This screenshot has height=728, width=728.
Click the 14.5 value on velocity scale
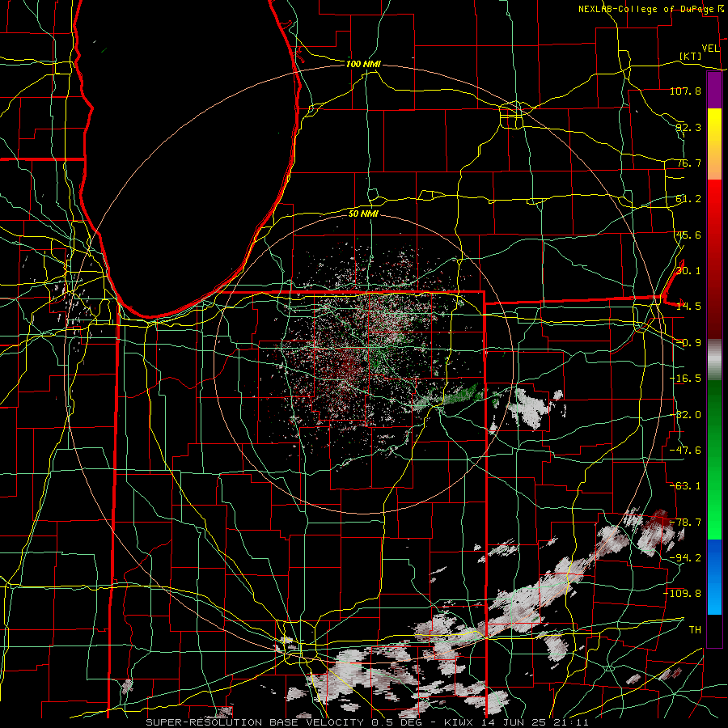coord(688,307)
